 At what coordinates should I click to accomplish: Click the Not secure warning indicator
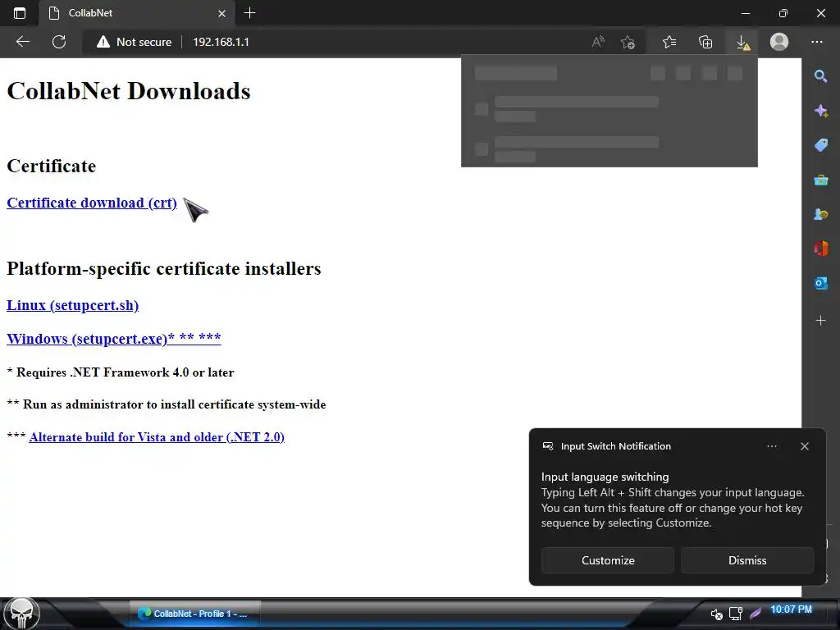134,42
